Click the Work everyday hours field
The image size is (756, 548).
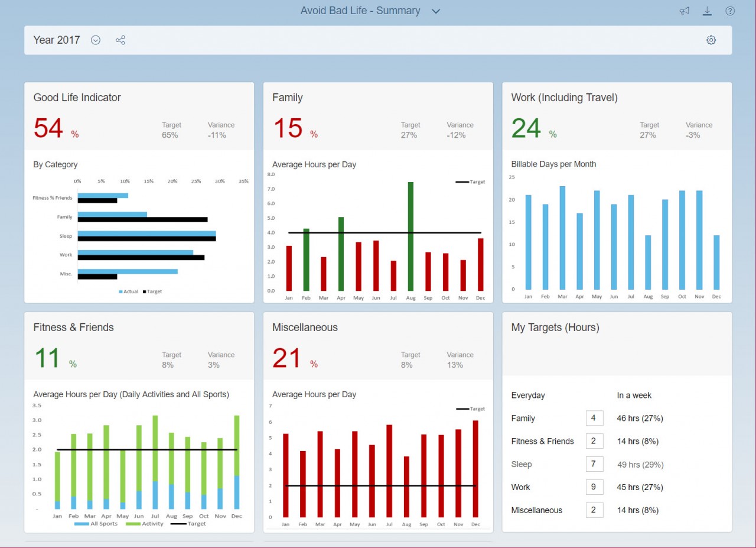[x=594, y=487]
